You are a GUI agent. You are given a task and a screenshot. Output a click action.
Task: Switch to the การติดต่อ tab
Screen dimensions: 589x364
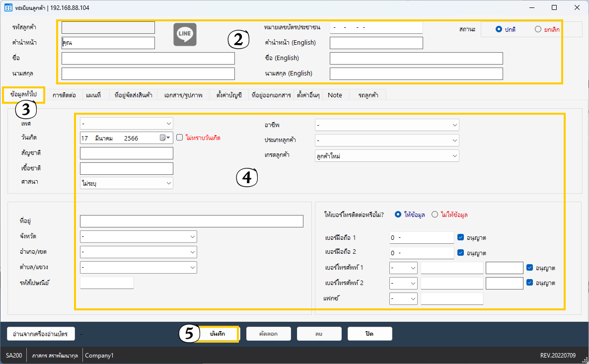pyautogui.click(x=64, y=95)
